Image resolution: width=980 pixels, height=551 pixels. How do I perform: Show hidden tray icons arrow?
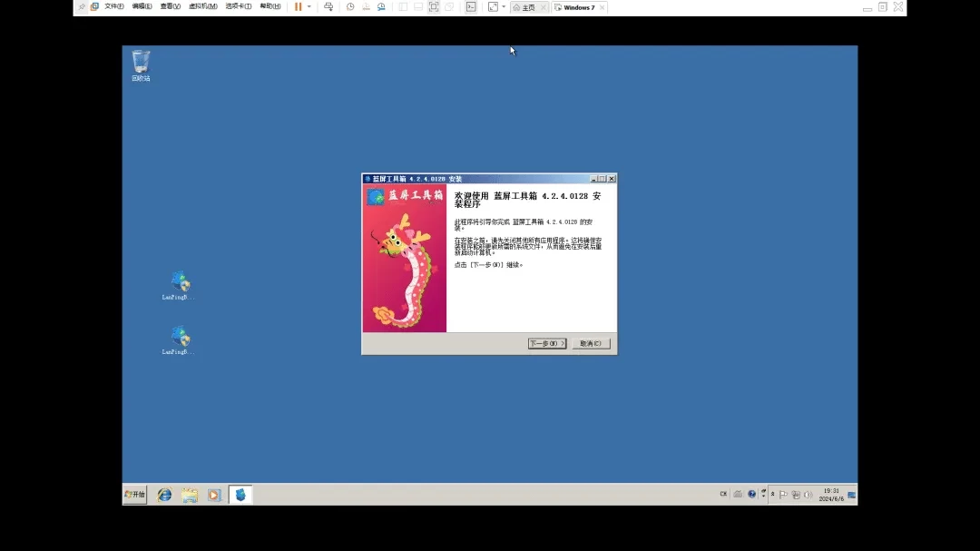763,494
